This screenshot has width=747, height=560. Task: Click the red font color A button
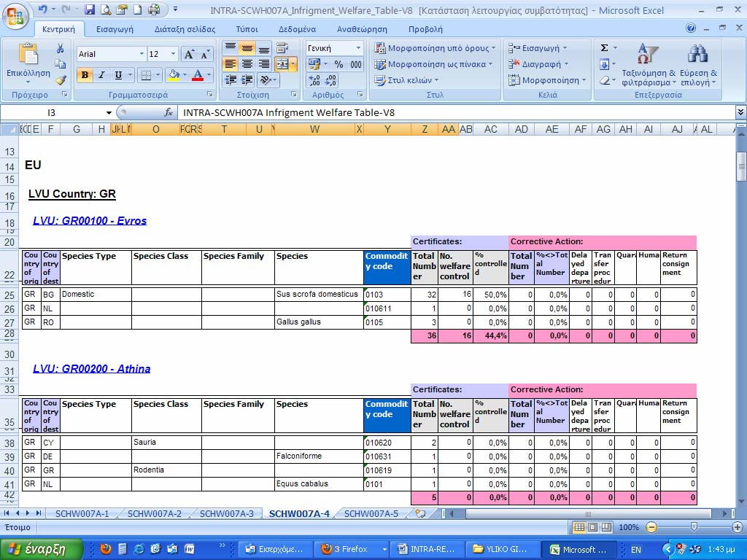click(198, 75)
